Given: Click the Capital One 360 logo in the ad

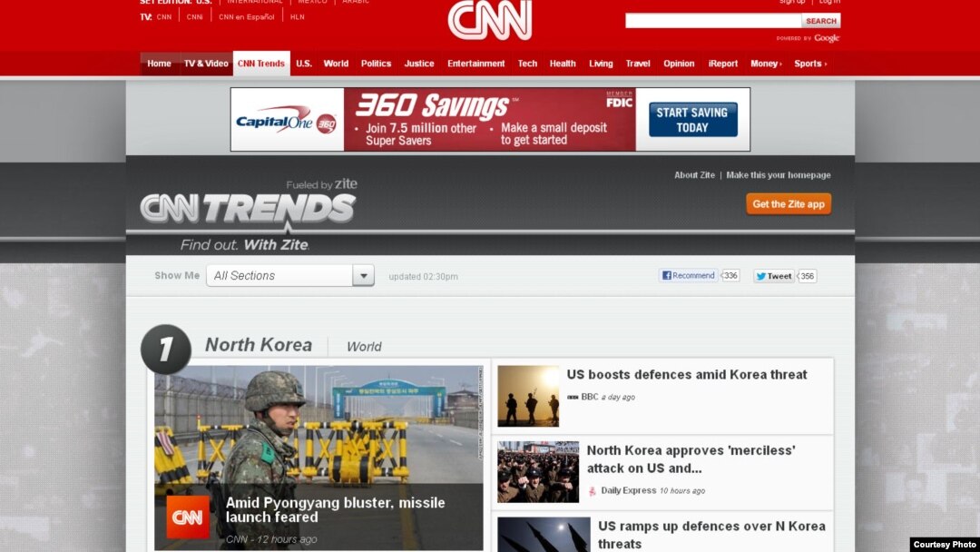Looking at the screenshot, I should point(287,120).
